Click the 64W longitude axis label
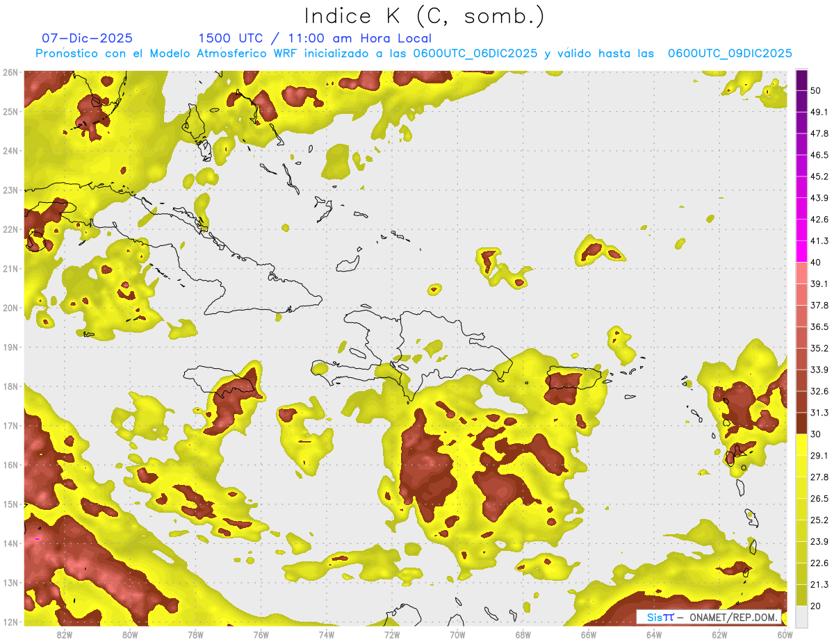Image resolution: width=834 pixels, height=644 pixels. (653, 634)
